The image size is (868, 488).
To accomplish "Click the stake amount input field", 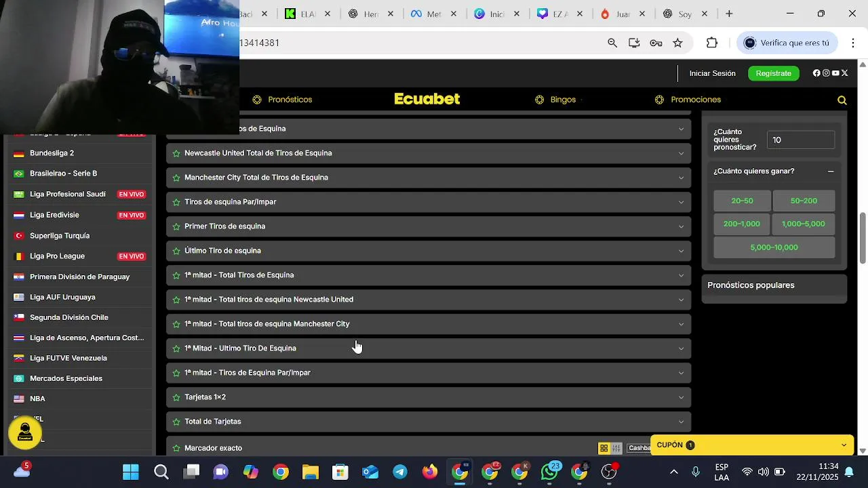I will [801, 140].
